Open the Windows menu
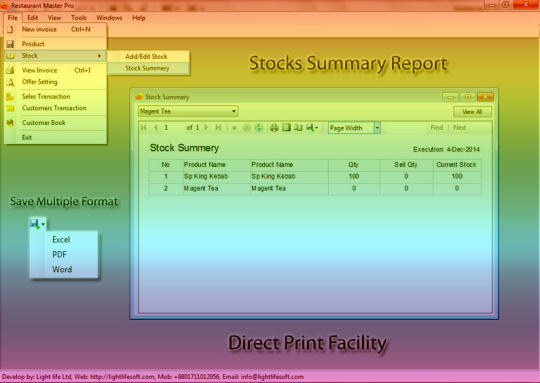The width and height of the screenshot is (540, 383). [109, 18]
